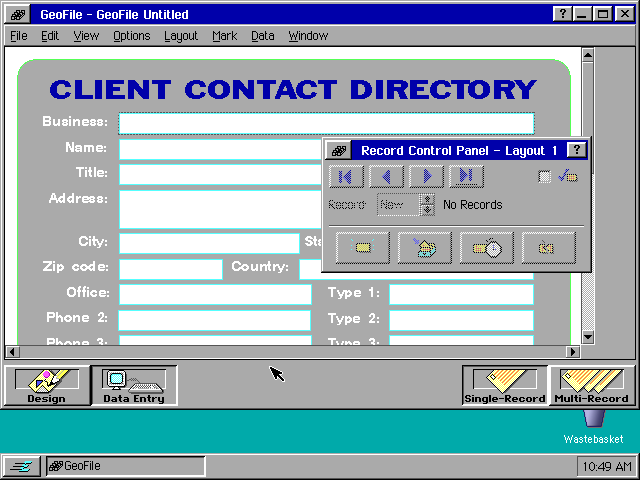The height and width of the screenshot is (480, 640).
Task: Click horizontal scrollbar right arrow
Action: click(x=573, y=351)
